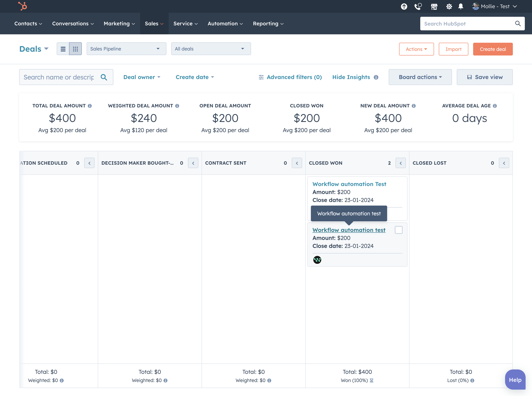Click hourglass icon next to Won (100%)
The width and height of the screenshot is (532, 396).
371,380
